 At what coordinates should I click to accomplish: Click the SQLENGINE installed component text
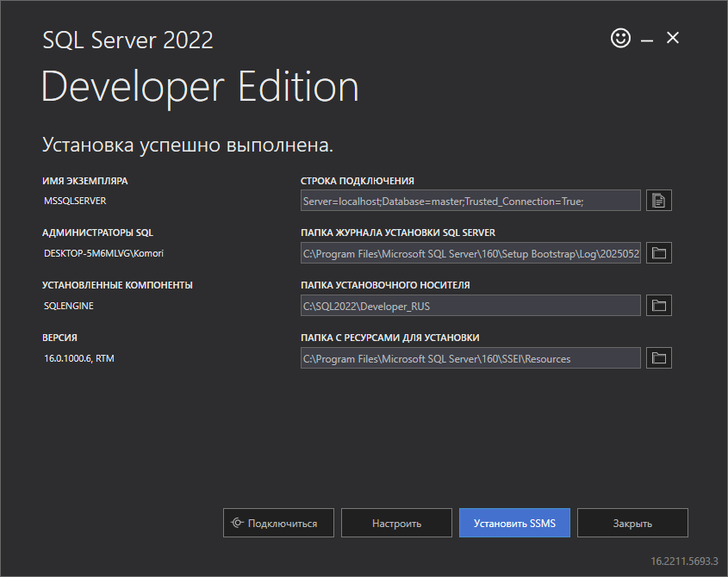click(x=68, y=306)
